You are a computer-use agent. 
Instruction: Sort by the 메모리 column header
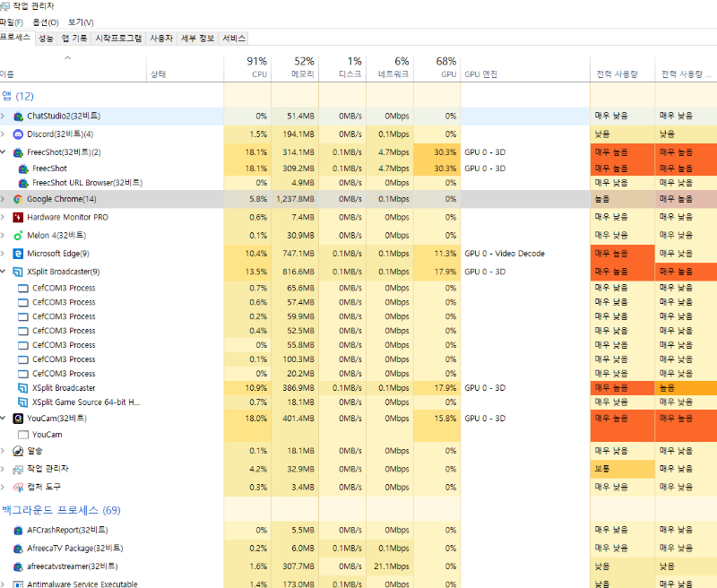[295, 68]
